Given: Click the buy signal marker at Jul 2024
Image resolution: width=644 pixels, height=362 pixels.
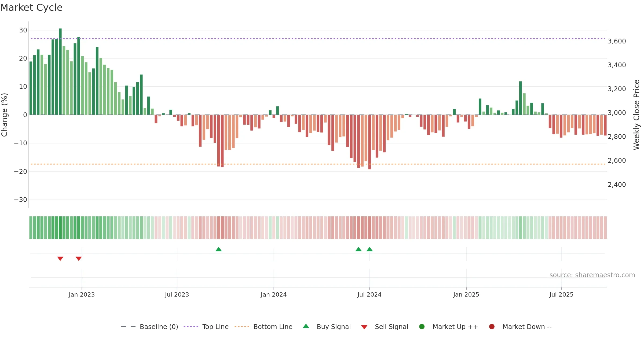Looking at the screenshot, I should (x=369, y=249).
